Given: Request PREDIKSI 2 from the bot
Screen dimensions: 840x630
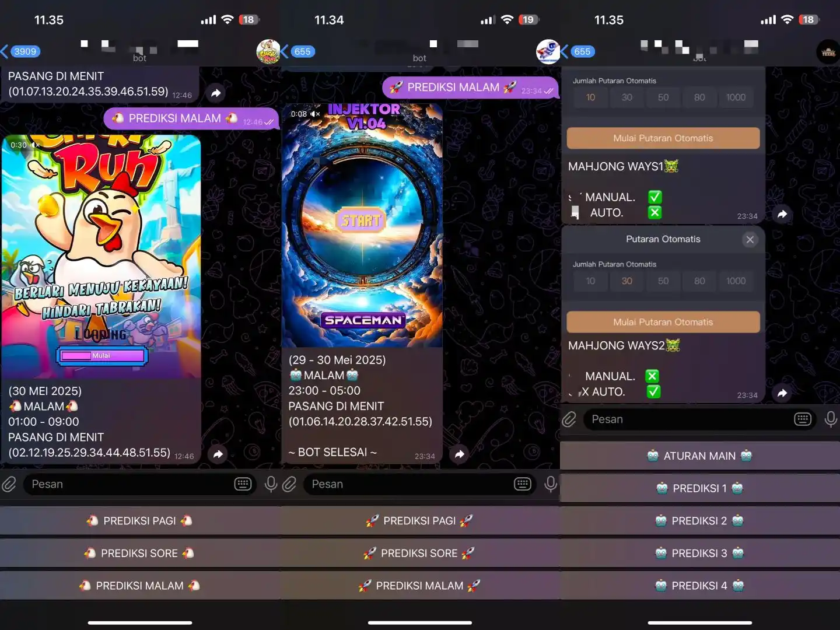Looking at the screenshot, I should click(x=700, y=521).
